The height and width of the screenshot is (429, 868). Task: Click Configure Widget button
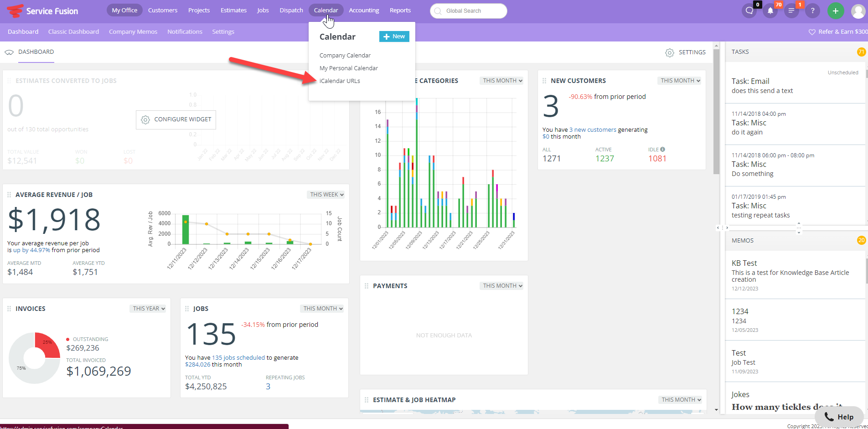pyautogui.click(x=176, y=119)
